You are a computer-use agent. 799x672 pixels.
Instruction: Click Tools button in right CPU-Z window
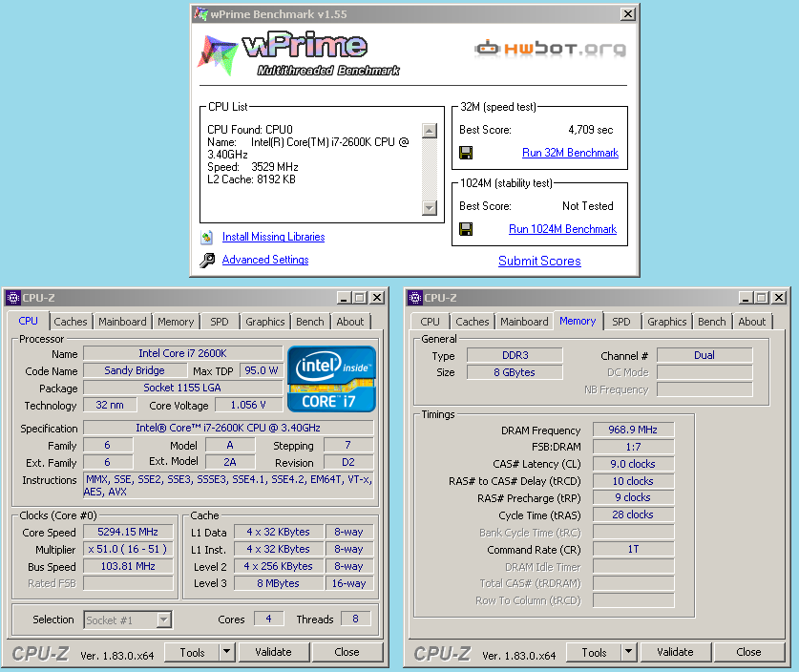click(594, 652)
